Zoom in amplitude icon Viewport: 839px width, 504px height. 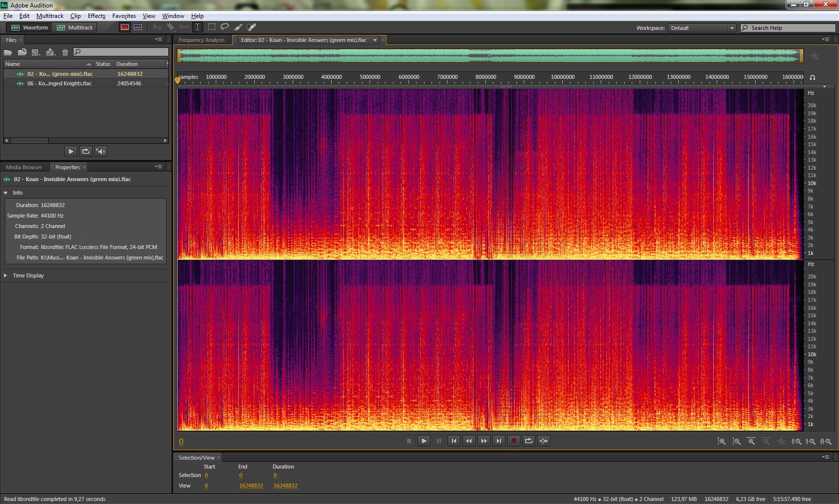pos(722,441)
